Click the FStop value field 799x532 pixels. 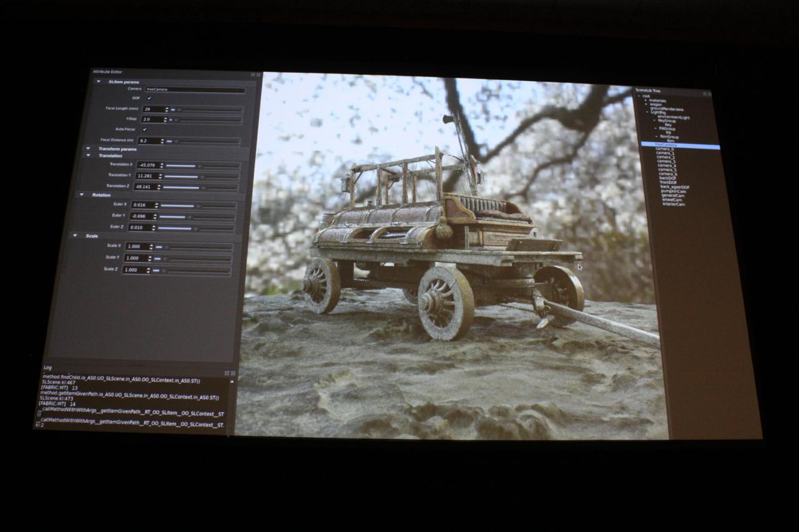click(152, 119)
